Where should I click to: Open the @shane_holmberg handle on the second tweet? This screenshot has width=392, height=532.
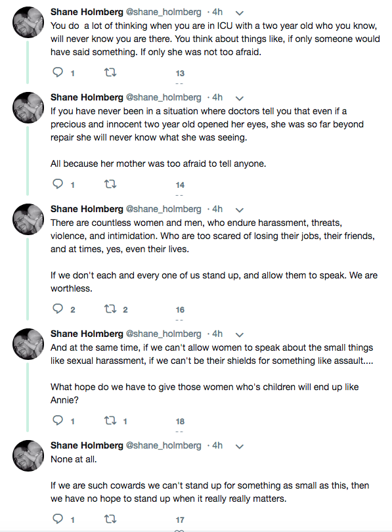(x=163, y=97)
